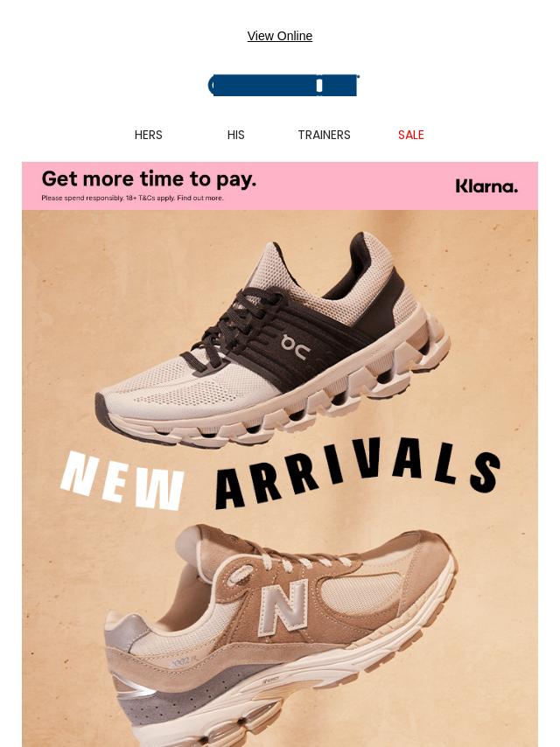
Task: Click the black ARRIVALS lettering
Action: (358, 471)
